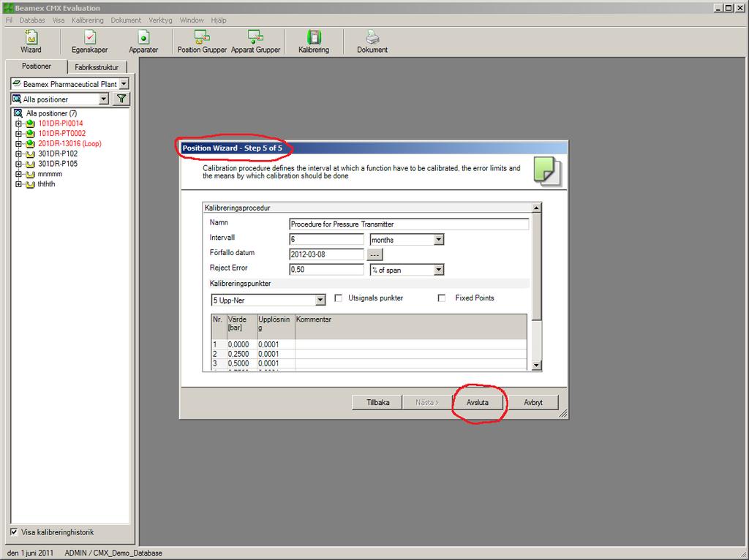The width and height of the screenshot is (749, 560).
Task: Click the 101DR-PT0002 position icon
Action: [x=30, y=133]
